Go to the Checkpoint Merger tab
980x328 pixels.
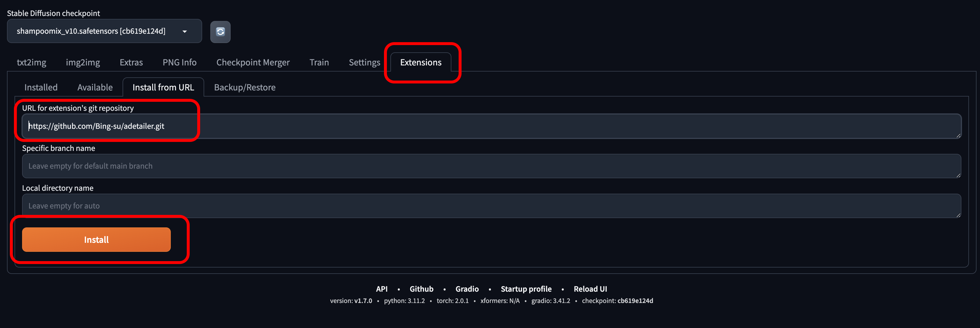click(253, 63)
